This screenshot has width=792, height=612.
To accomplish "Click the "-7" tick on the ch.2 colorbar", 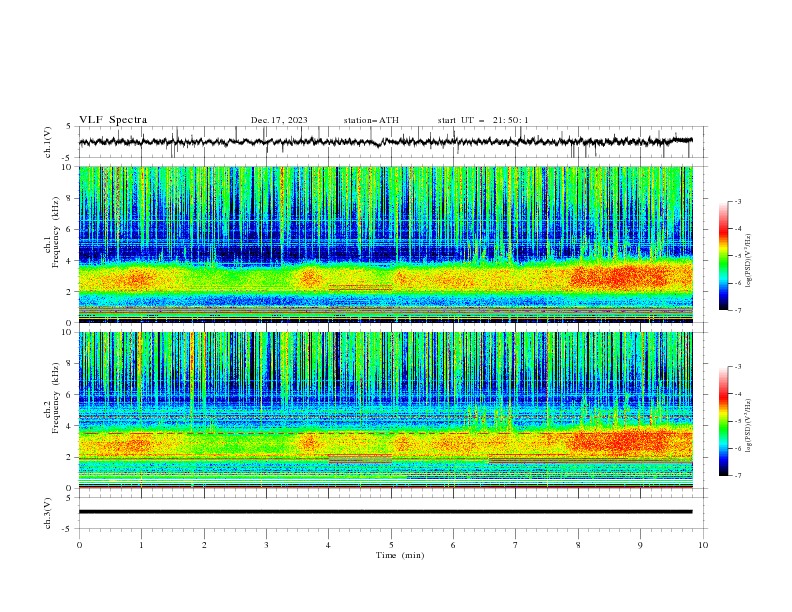I will pos(737,476).
